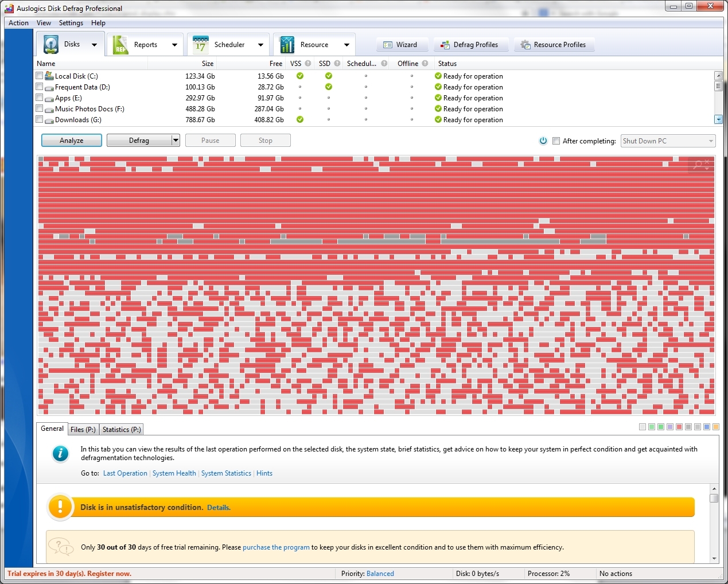This screenshot has width=728, height=584.
Task: Click the Local Disk (C:) drive icon
Action: tap(49, 76)
